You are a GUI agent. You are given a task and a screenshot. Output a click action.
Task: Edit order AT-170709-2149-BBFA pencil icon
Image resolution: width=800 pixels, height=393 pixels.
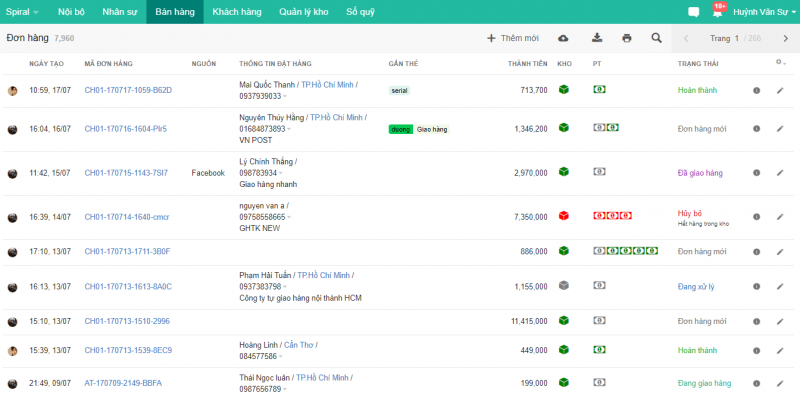[780, 383]
